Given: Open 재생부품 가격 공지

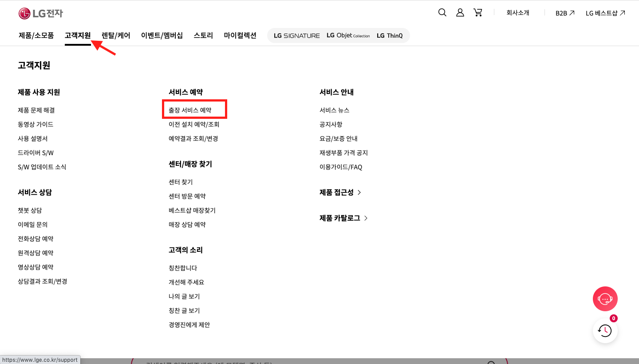Looking at the screenshot, I should [344, 153].
